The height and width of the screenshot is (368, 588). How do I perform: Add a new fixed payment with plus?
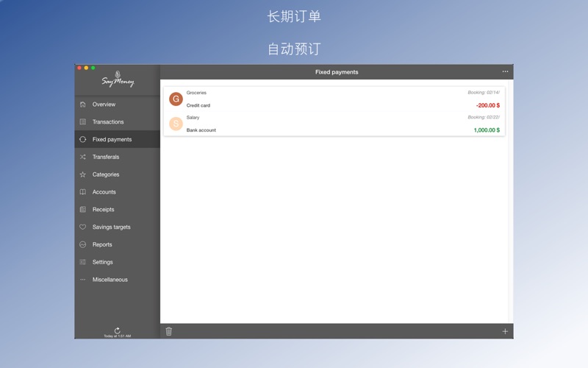click(505, 331)
